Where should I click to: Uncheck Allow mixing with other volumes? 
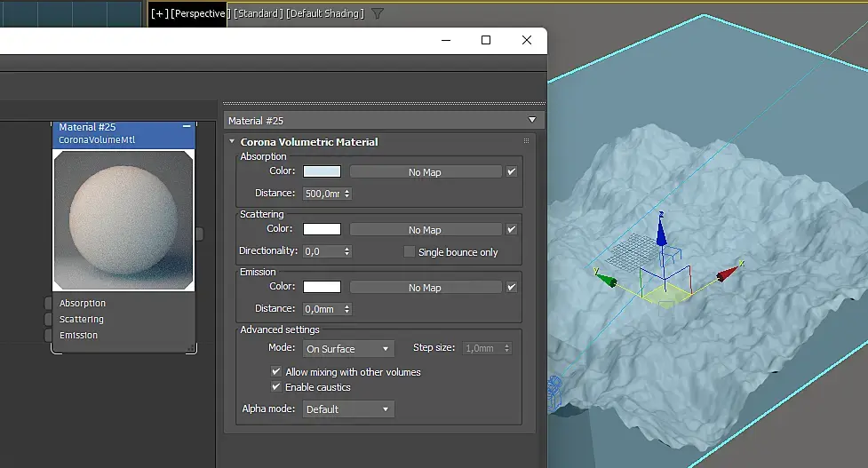click(276, 372)
